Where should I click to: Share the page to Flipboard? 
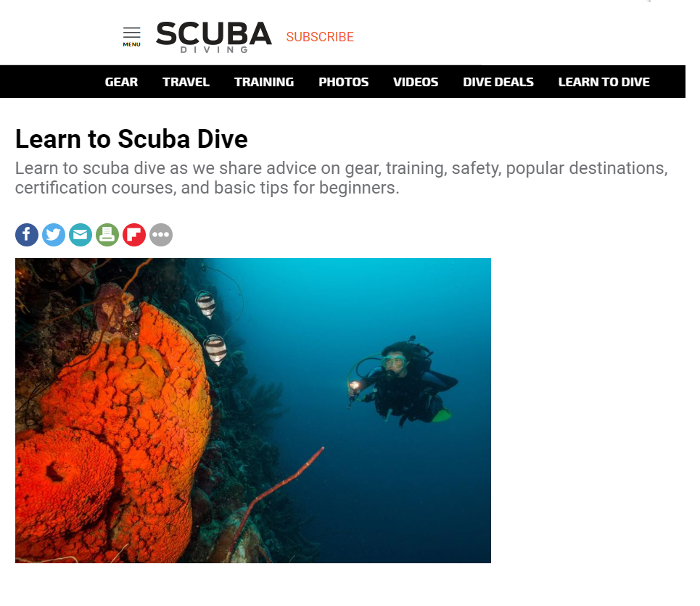point(134,235)
